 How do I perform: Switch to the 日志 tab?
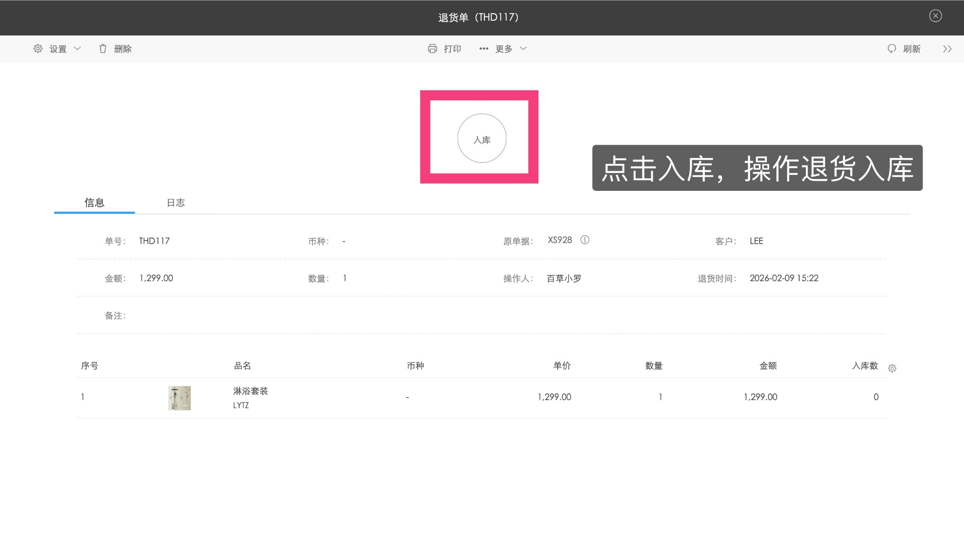click(x=175, y=203)
